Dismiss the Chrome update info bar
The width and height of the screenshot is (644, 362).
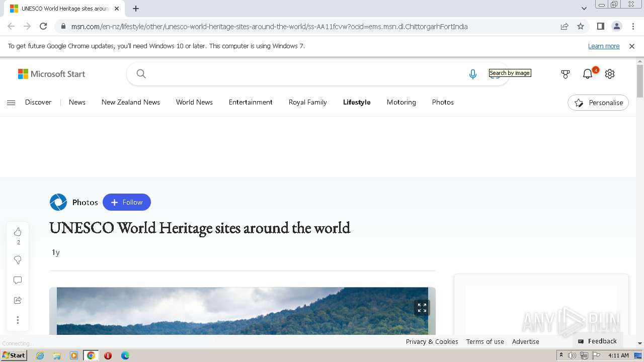[632, 46]
